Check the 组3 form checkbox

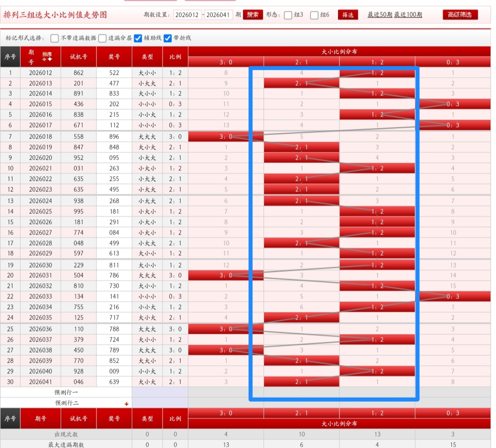coord(288,15)
